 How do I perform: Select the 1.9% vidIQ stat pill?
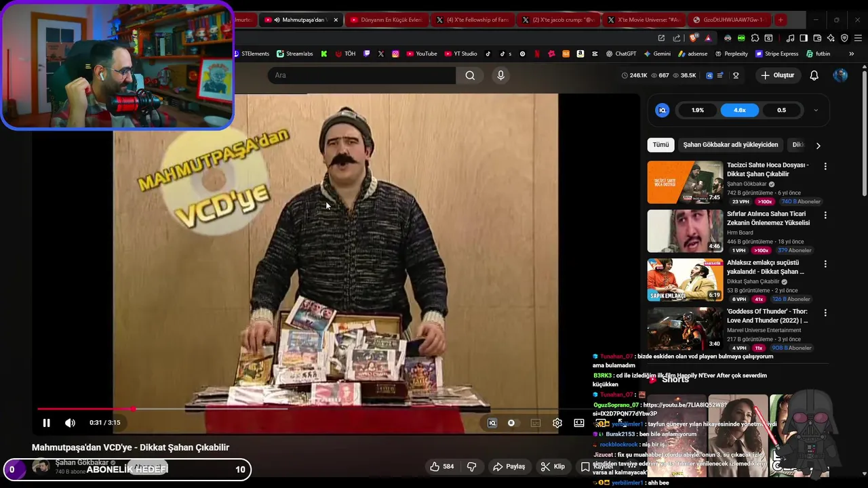[x=698, y=110]
